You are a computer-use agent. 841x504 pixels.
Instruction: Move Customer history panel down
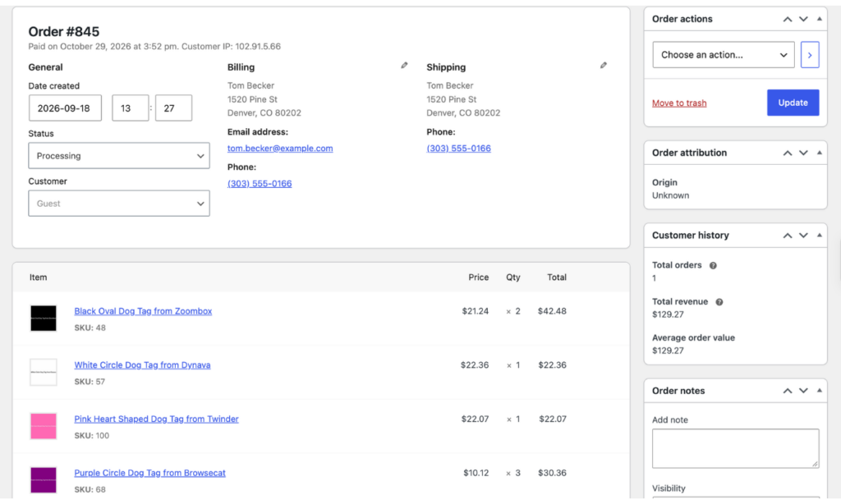point(803,236)
